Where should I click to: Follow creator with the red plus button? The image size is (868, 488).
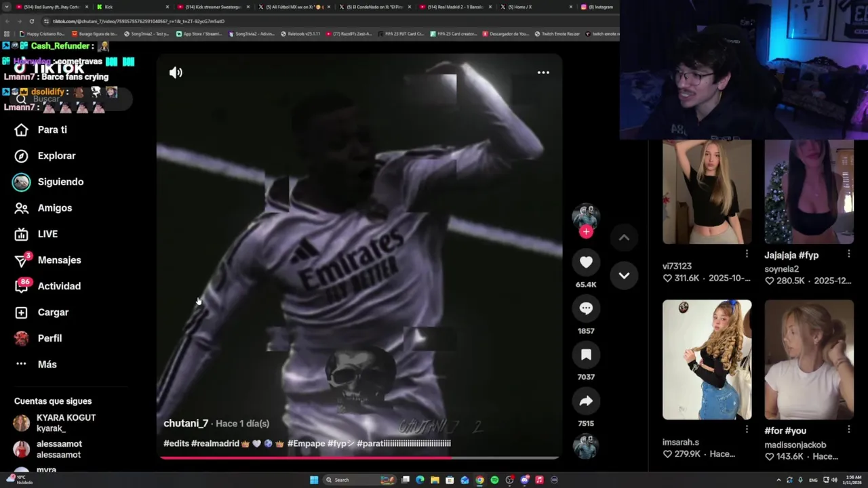pyautogui.click(x=586, y=232)
